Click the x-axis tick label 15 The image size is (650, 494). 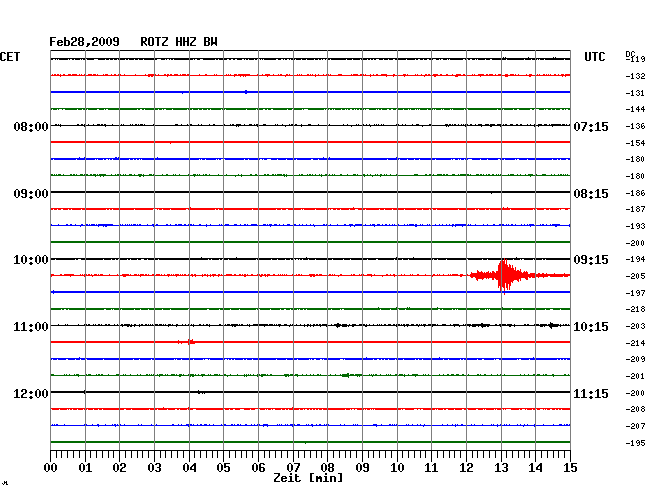pos(570,468)
